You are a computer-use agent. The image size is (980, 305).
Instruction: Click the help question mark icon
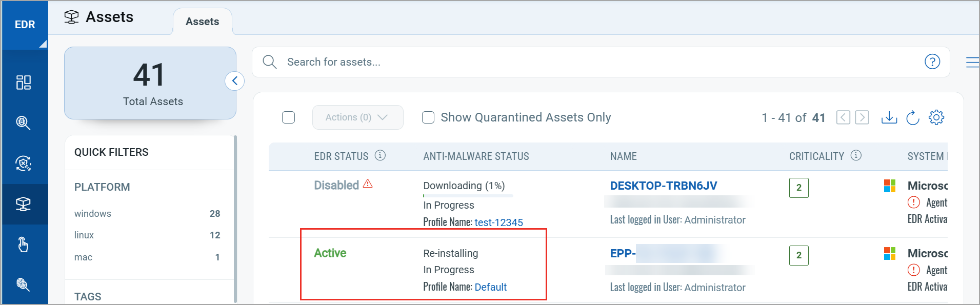[x=932, y=62]
